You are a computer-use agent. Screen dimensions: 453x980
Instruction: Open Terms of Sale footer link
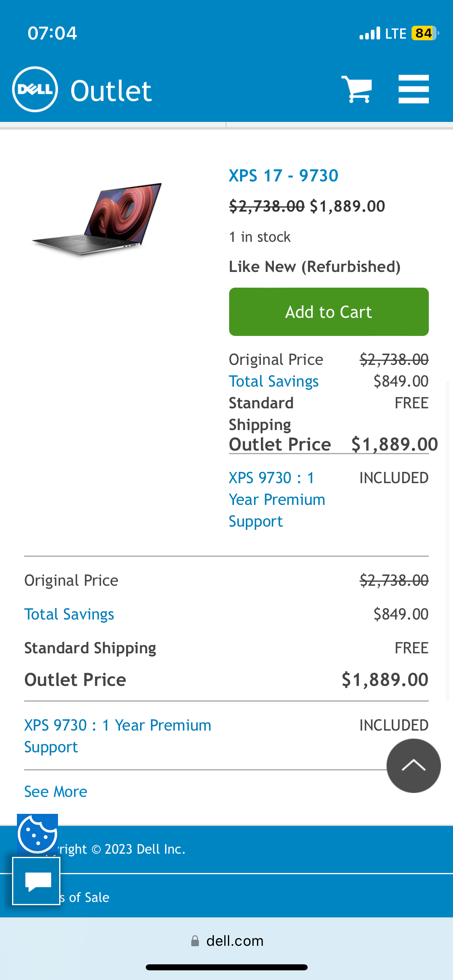87,897
